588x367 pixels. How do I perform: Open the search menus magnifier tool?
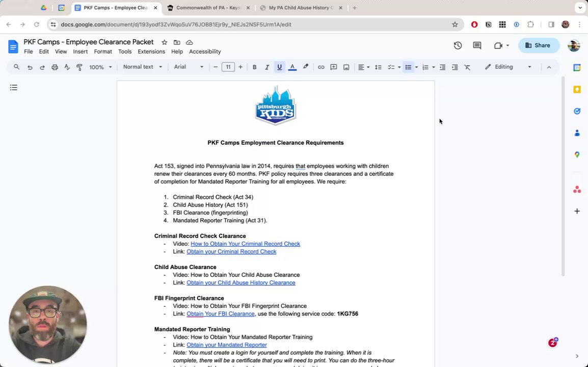pyautogui.click(x=16, y=67)
